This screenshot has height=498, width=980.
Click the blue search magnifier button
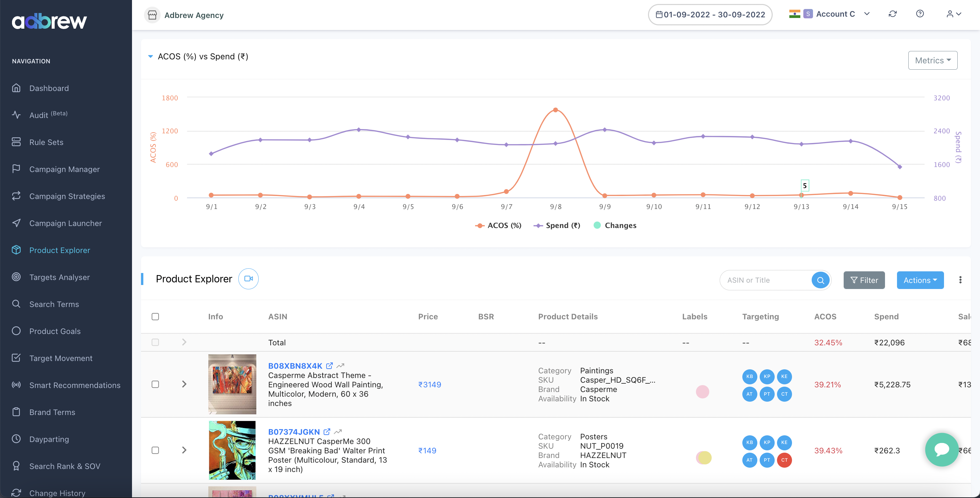[821, 280]
